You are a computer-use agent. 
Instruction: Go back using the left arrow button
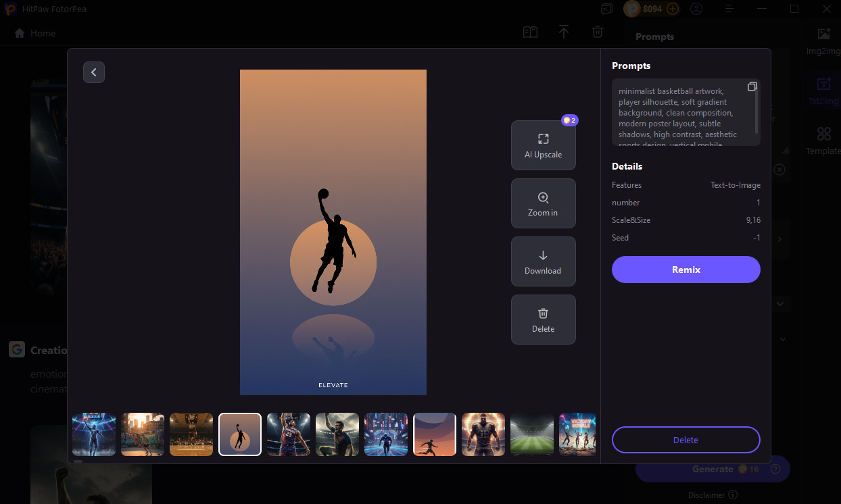(93, 72)
